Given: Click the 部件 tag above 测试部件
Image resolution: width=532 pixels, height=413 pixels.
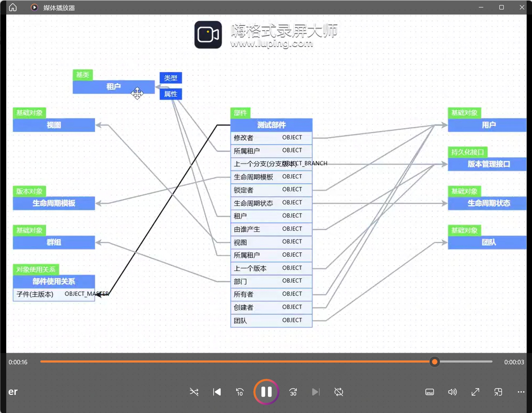Looking at the screenshot, I should point(240,113).
